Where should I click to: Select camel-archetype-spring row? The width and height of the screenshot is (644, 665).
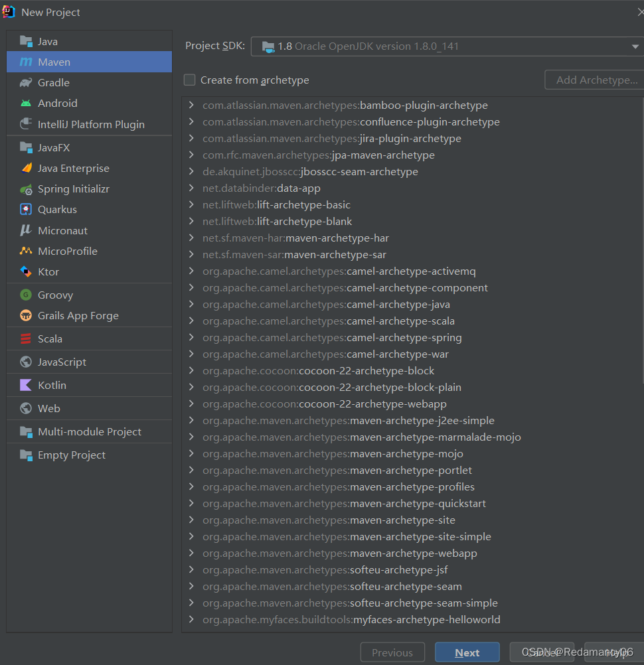(413, 337)
